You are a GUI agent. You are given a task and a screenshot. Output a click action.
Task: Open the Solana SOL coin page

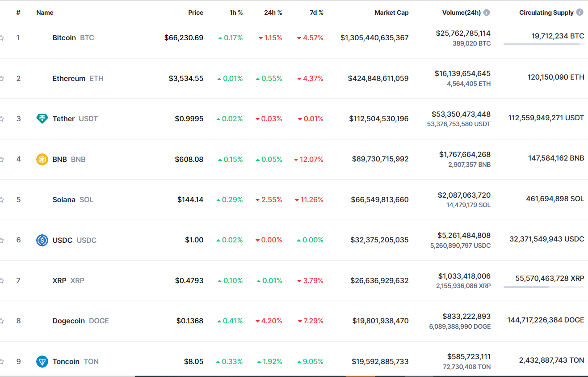click(x=73, y=199)
